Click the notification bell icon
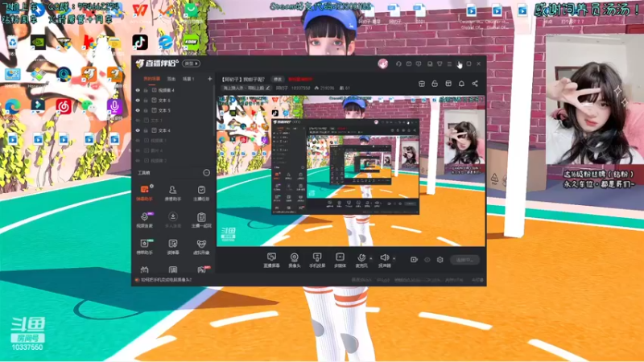 (461, 84)
